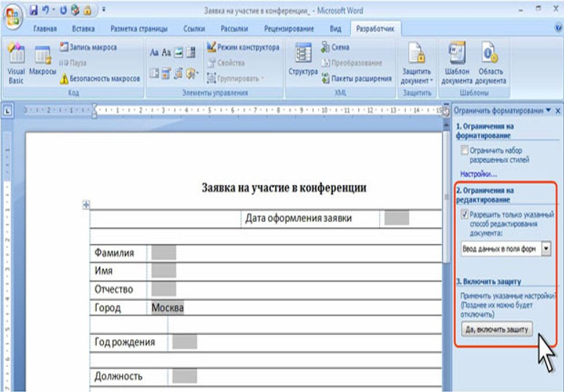The width and height of the screenshot is (564, 392).
Task: Click Свойства in controls group
Action: (x=227, y=63)
